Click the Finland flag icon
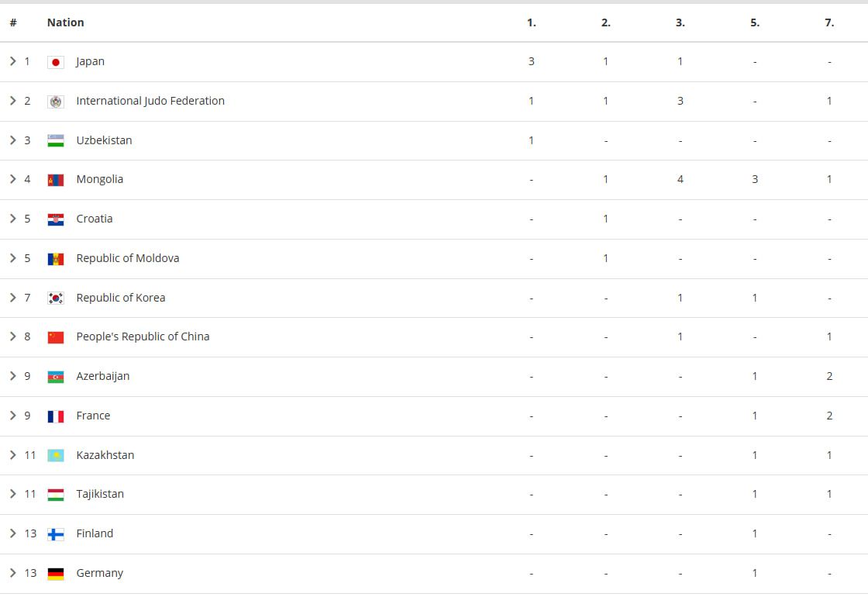This screenshot has width=868, height=597. (55, 534)
